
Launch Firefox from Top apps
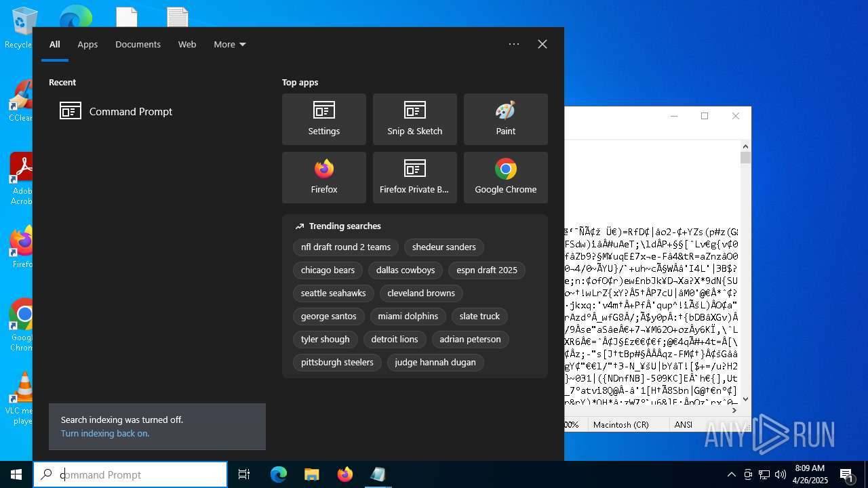point(324,178)
